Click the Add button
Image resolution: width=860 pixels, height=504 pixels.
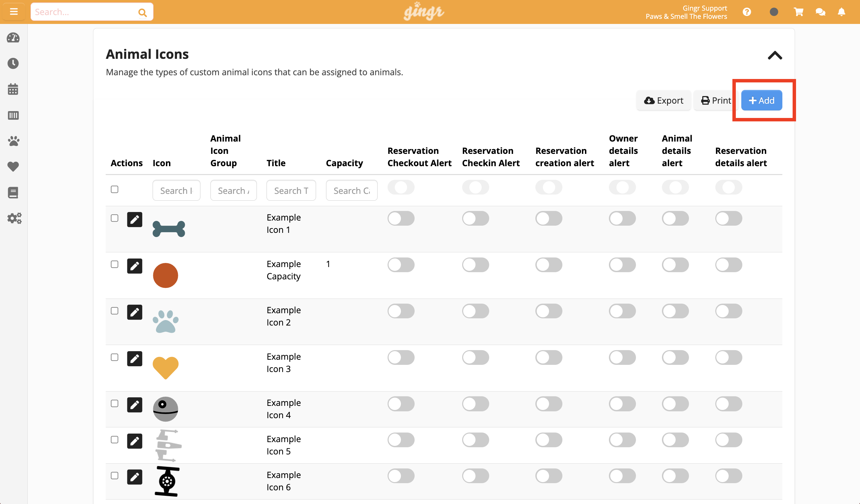(x=761, y=100)
